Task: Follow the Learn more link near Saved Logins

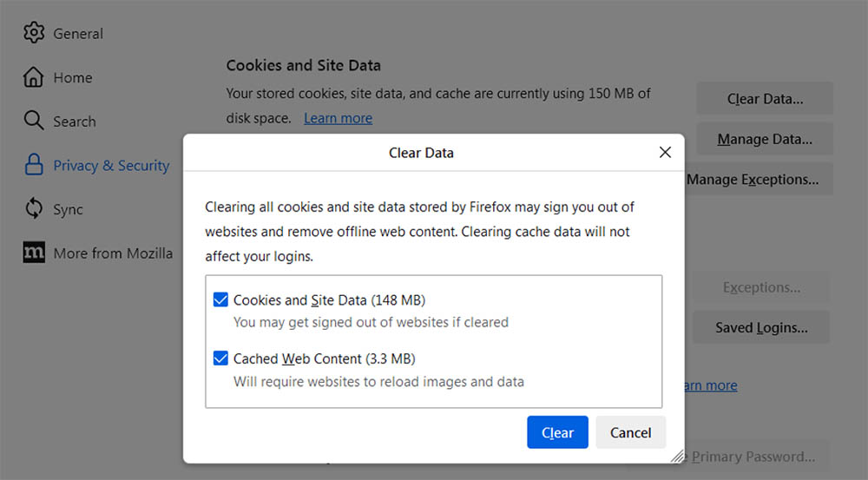Action: click(711, 385)
